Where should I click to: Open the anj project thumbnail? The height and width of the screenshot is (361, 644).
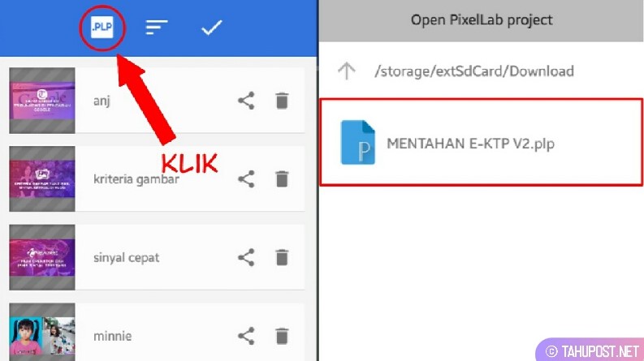[42, 101]
